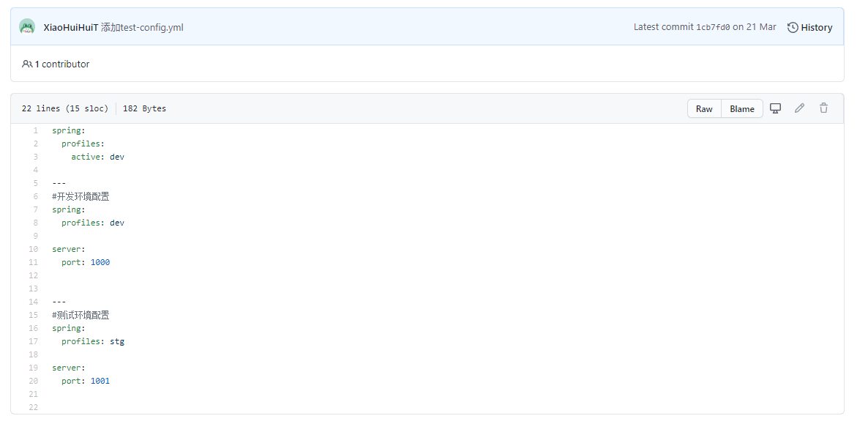Delete this file with trash icon

pyautogui.click(x=823, y=108)
